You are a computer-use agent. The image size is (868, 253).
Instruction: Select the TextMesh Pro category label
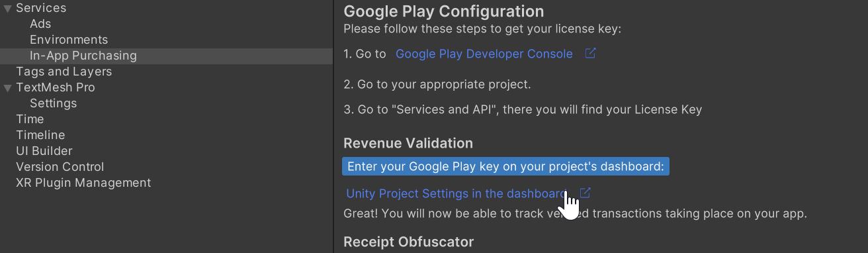pos(56,87)
